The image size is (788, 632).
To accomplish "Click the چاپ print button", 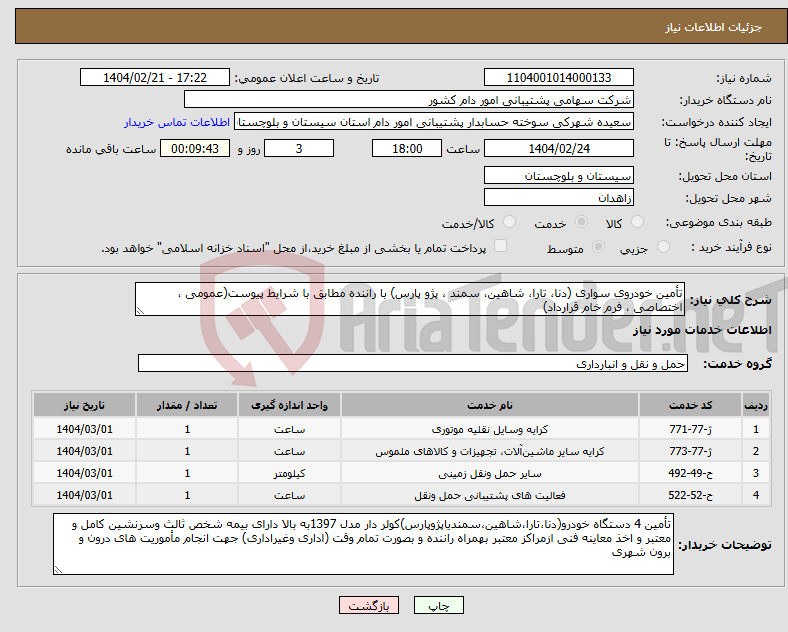I will point(439,606).
